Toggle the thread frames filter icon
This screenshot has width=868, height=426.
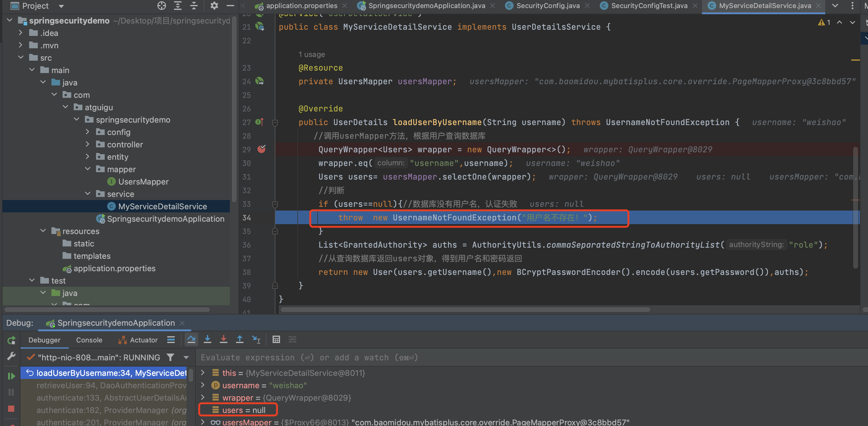(170, 357)
